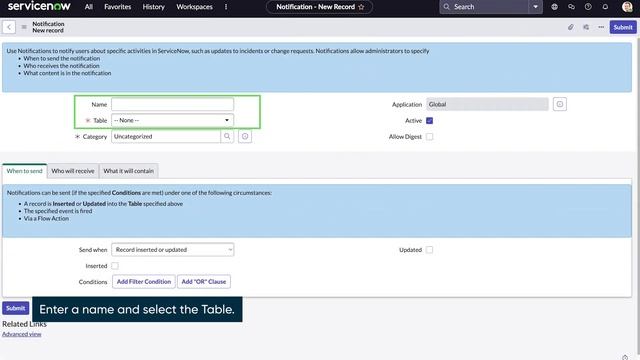Preview the Category record info icon
The width and height of the screenshot is (640, 360).
pyautogui.click(x=245, y=136)
